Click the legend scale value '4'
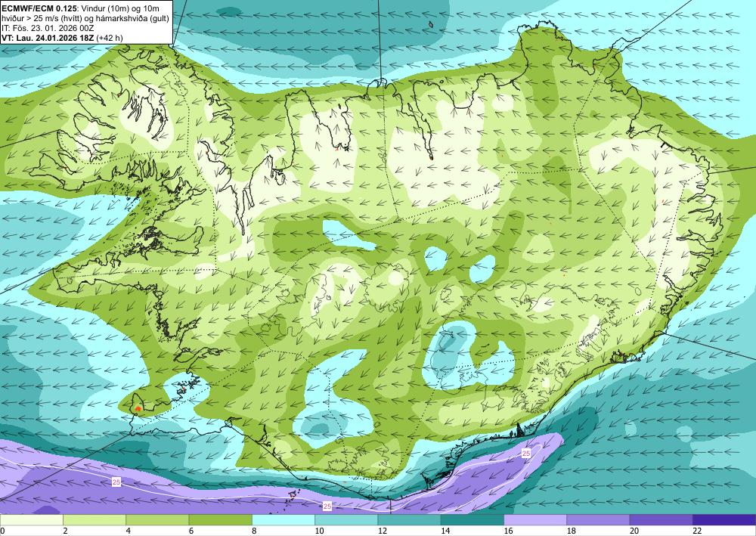This screenshot has height=536, width=756. point(129,531)
